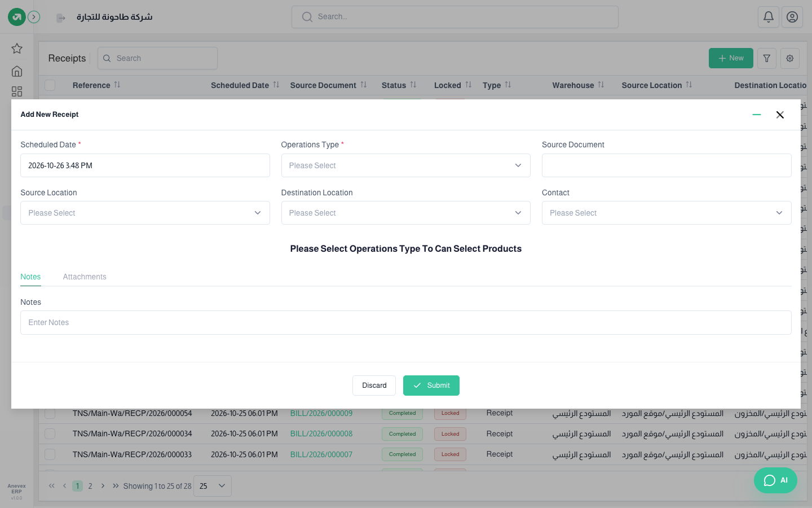Viewport: 812px width, 508px height.
Task: Open BILL/2026/000009 source document link
Action: [x=321, y=413]
